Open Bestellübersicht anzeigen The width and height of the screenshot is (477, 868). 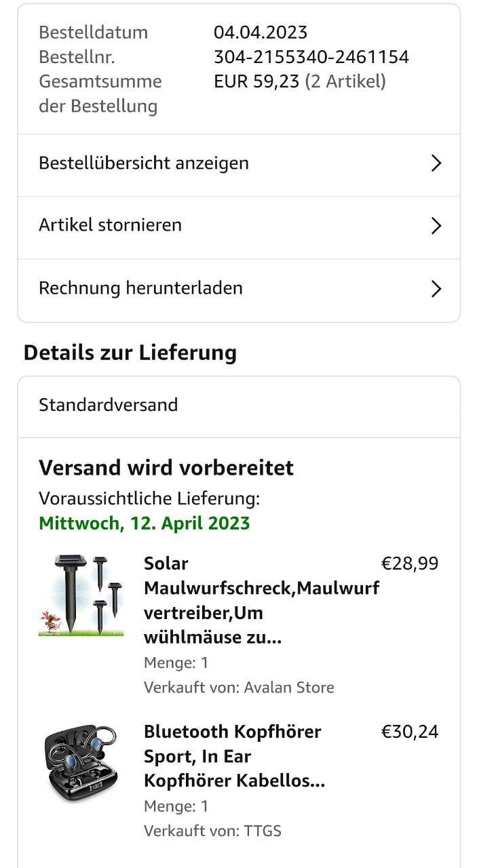coord(144,163)
